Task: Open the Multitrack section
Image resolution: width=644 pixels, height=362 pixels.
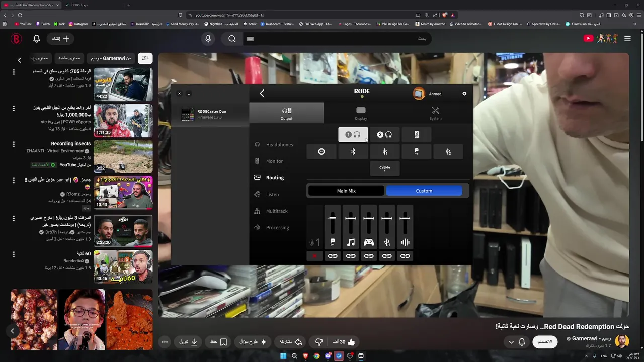Action: pyautogui.click(x=271, y=211)
